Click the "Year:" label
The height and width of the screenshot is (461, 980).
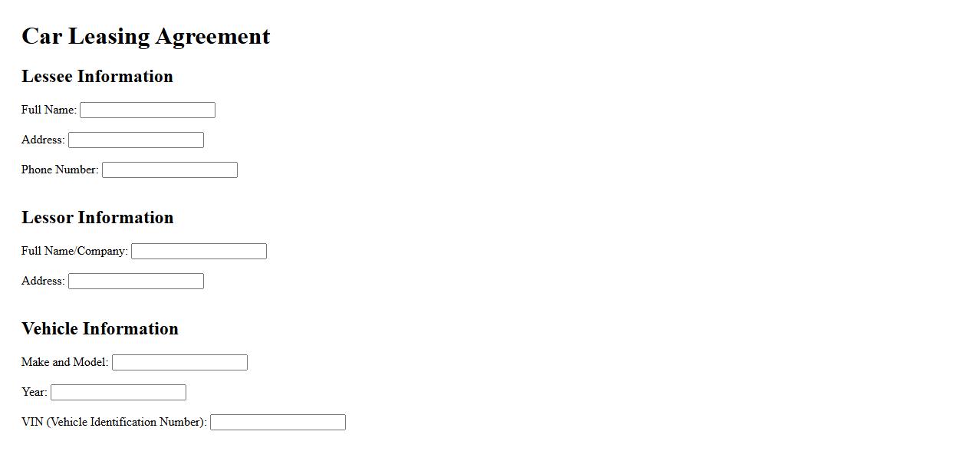pos(35,393)
